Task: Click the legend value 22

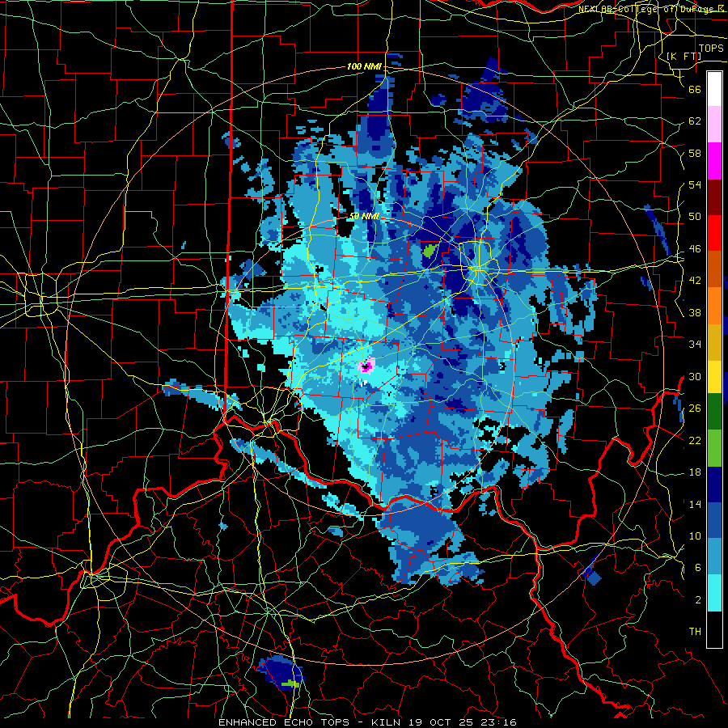Action: (x=695, y=440)
